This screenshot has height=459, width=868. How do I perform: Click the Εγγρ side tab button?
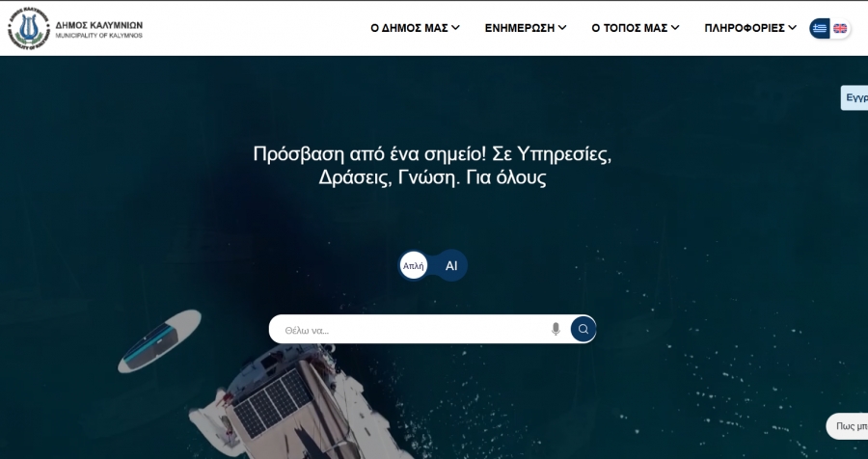[855, 97]
